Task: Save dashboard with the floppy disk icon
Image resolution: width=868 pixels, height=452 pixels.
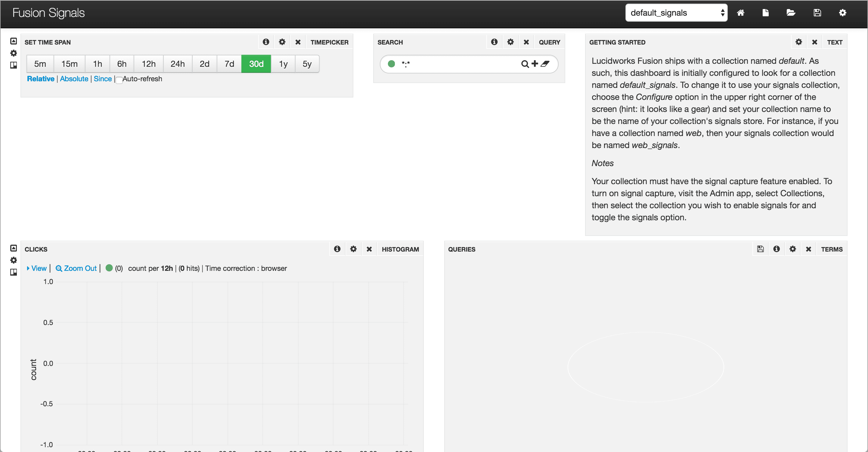Action: (817, 13)
